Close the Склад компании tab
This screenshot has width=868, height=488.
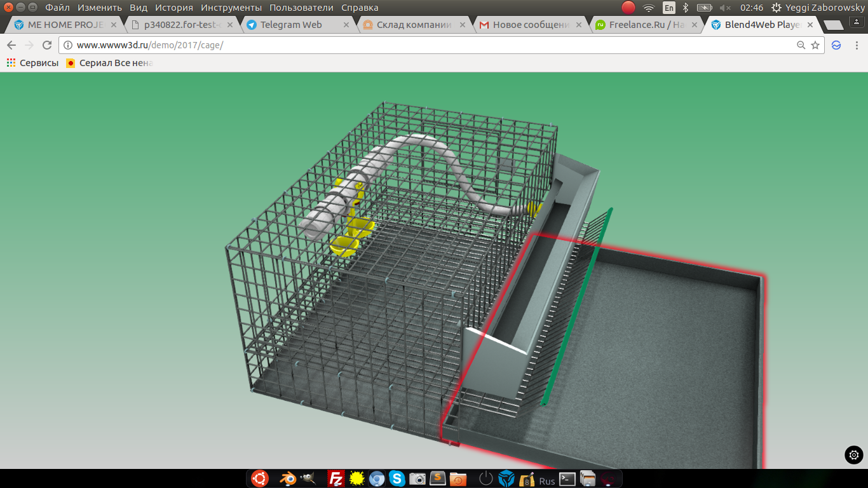[x=463, y=25]
